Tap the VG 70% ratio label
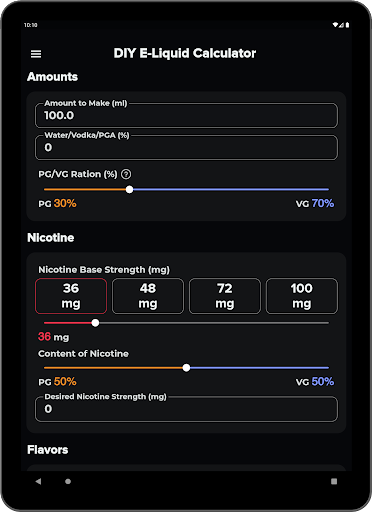Viewport: 372px width, 512px height. click(x=315, y=203)
